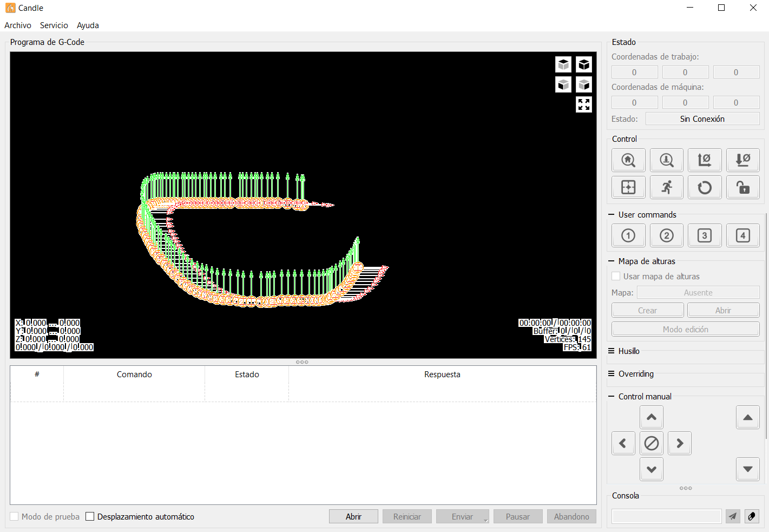Click the Unlock padlock button
The image size is (769, 532).
742,188
